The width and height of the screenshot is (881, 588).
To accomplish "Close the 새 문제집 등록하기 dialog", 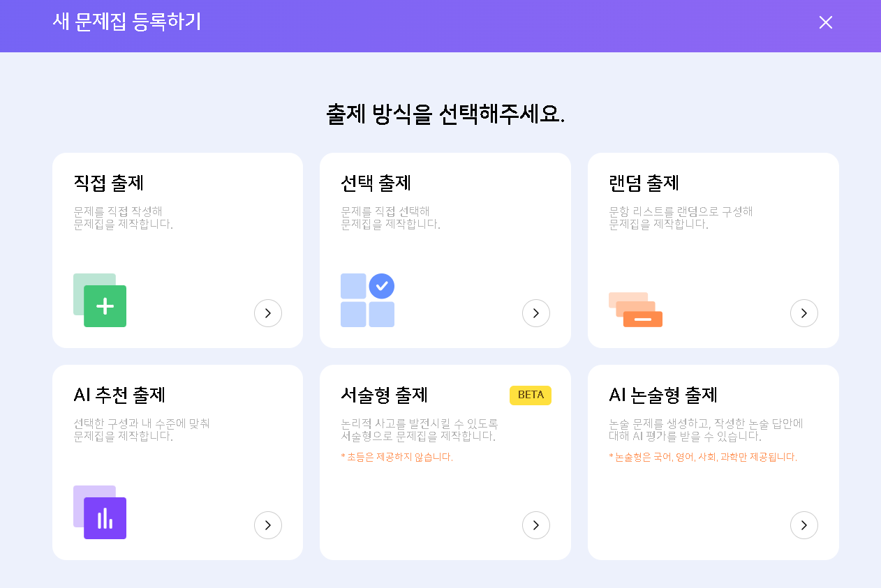I will click(x=826, y=22).
